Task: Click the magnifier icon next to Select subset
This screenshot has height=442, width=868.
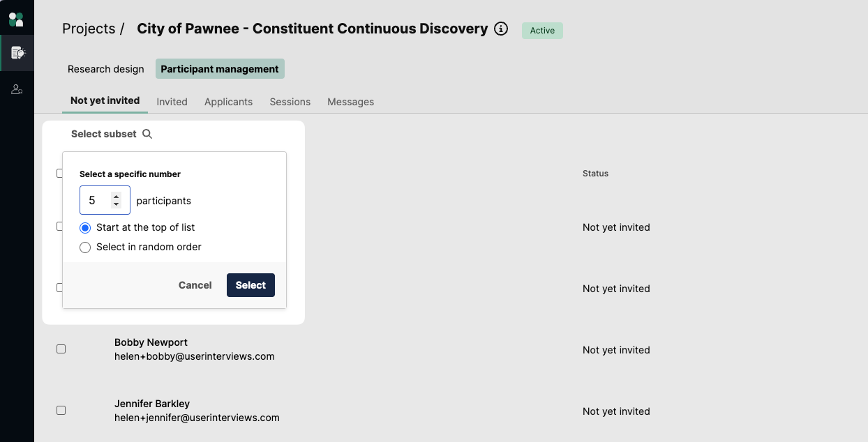Action: coord(147,134)
